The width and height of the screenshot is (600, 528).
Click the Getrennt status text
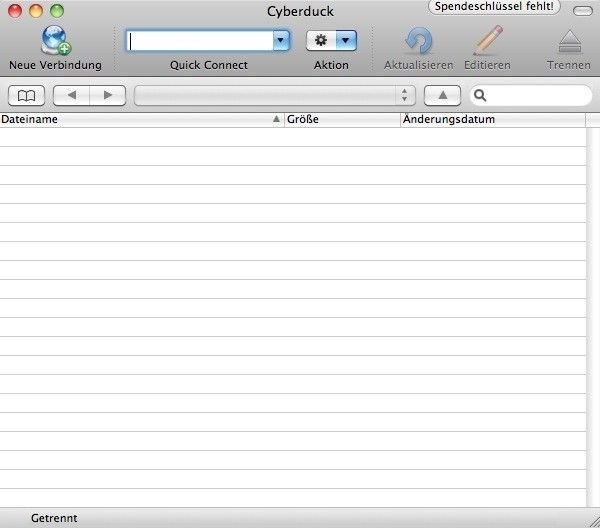pos(54,518)
